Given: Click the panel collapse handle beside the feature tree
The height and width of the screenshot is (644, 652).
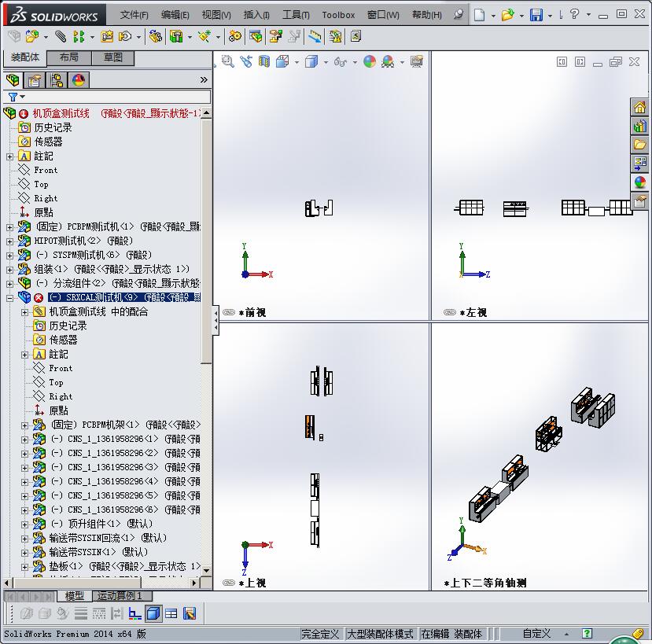Looking at the screenshot, I should [215, 320].
